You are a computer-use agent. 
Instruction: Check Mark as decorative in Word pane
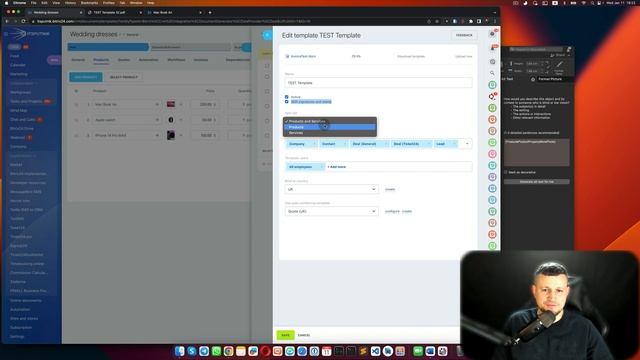(506, 172)
